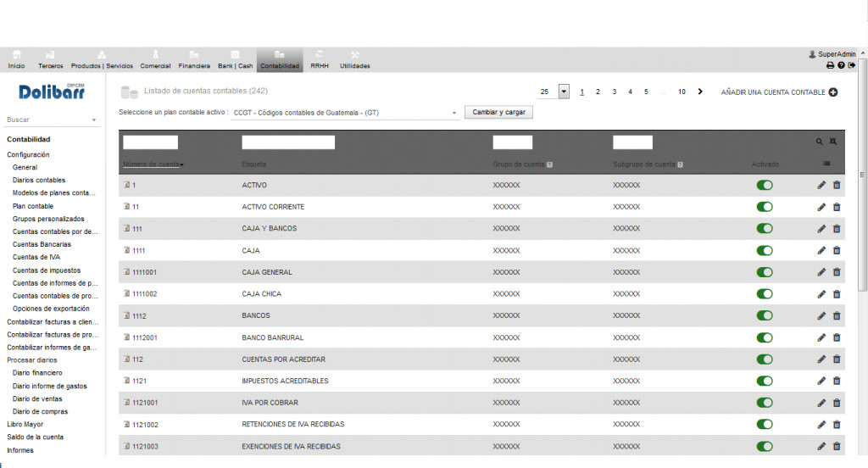Open Diarios contables in the sidebar
This screenshot has width=868, height=468.
(x=39, y=181)
